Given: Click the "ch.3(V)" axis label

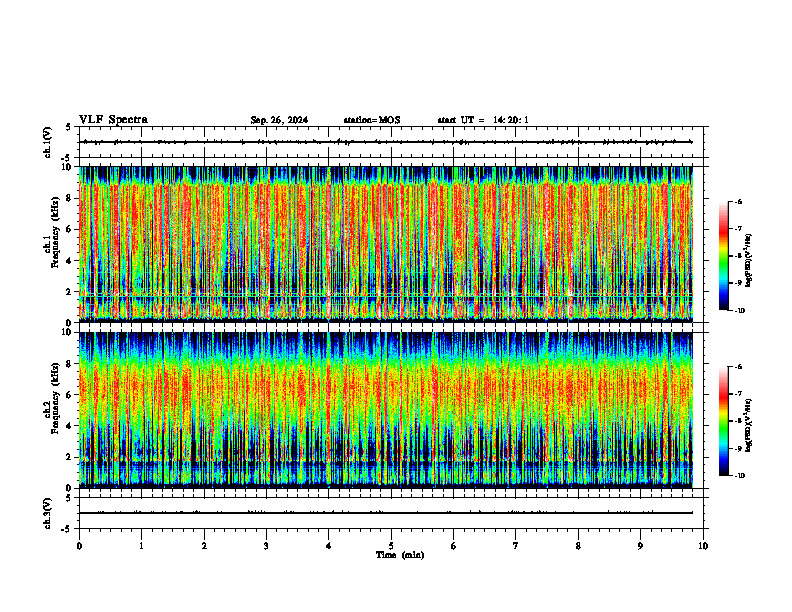Looking at the screenshot, I should (47, 513).
